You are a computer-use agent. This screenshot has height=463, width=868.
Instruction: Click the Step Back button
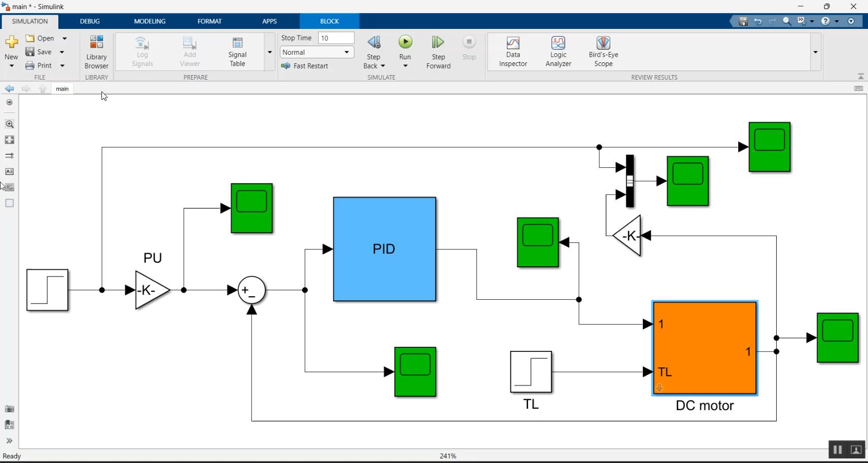374,52
